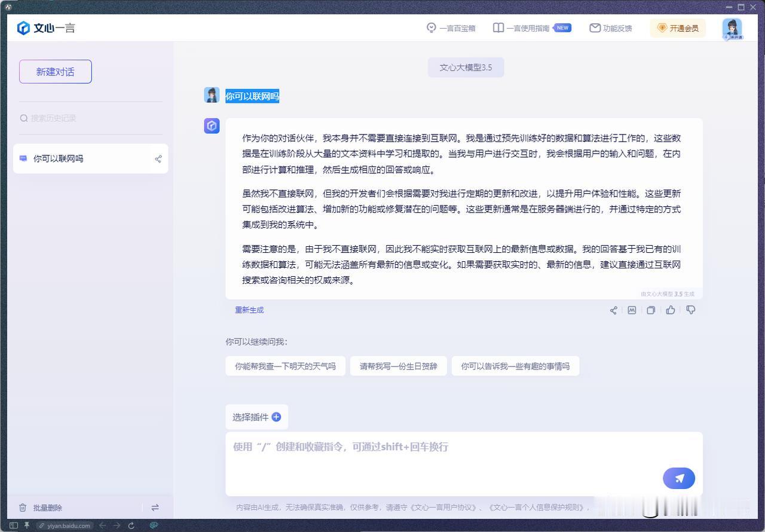Click the yiyan.baidu.com address field
Viewport: 765px width, 532px height.
pyautogui.click(x=65, y=526)
